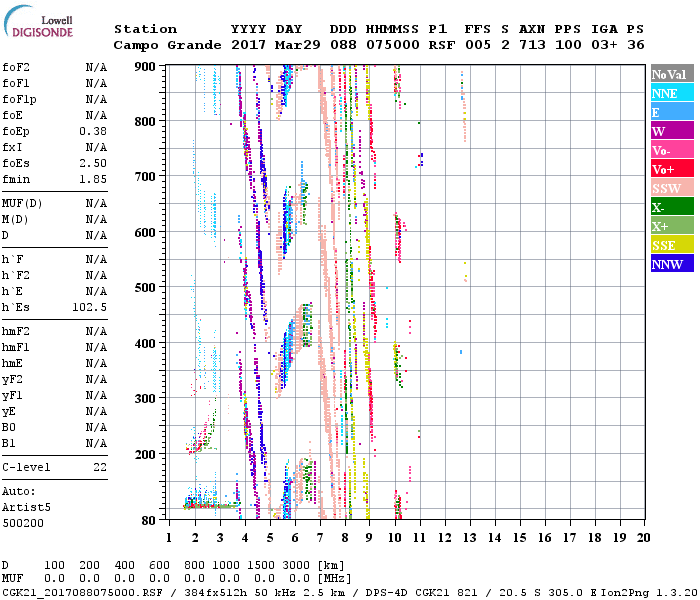The image size is (700, 600).
Task: Click the date value 'Mar29'
Action: click(x=297, y=45)
